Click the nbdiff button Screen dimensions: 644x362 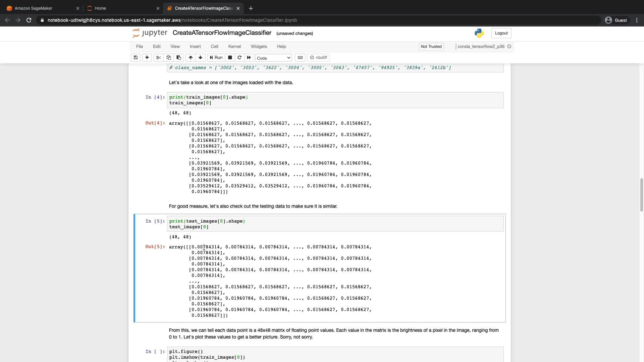click(x=319, y=58)
